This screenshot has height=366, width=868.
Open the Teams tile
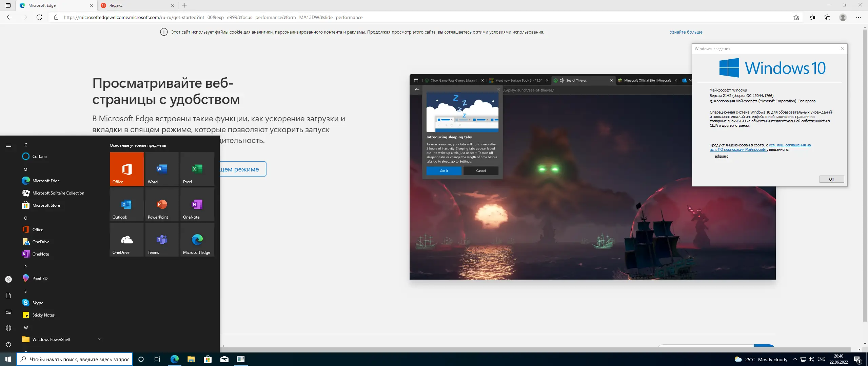(162, 240)
